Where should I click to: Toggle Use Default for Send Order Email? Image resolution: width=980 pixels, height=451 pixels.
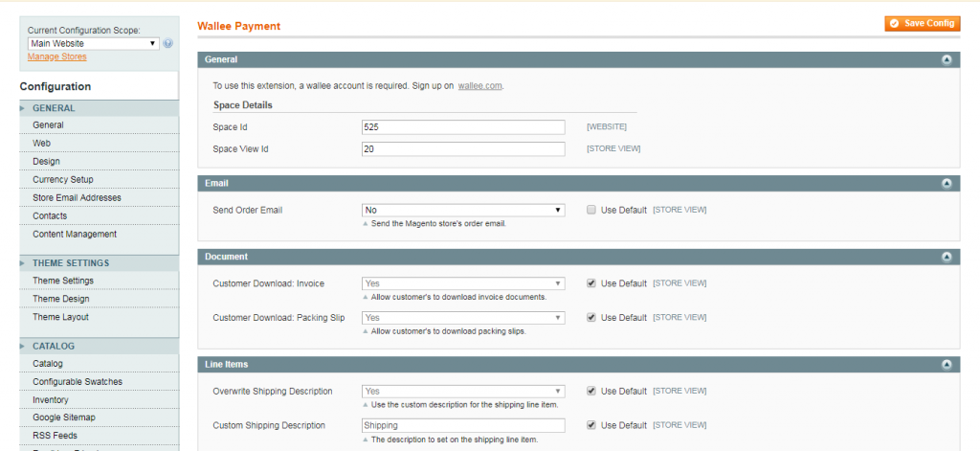tap(590, 210)
